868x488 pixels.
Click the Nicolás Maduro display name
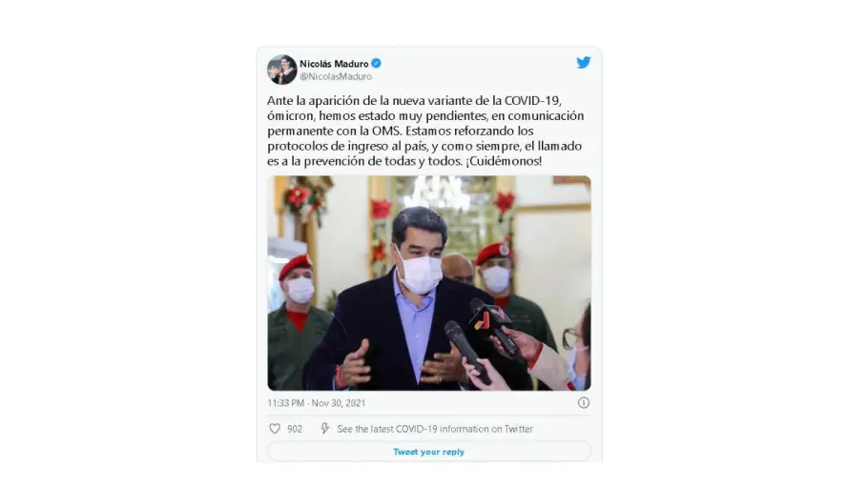[334, 64]
